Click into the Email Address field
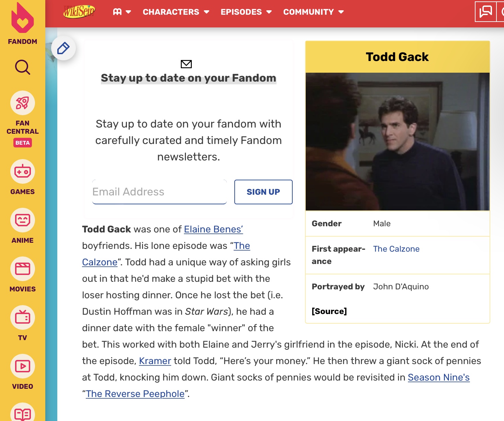504x421 pixels. (x=159, y=192)
